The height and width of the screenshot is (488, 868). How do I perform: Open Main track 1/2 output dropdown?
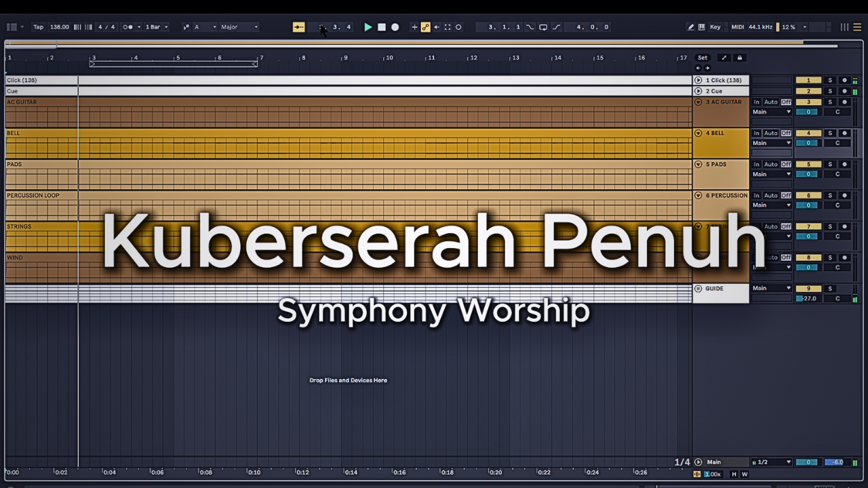tap(772, 462)
